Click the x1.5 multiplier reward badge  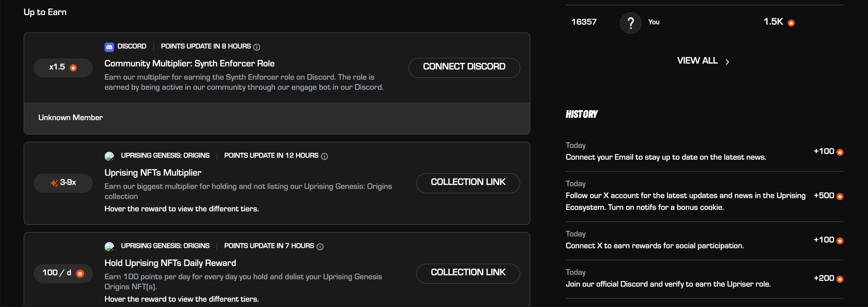click(63, 67)
